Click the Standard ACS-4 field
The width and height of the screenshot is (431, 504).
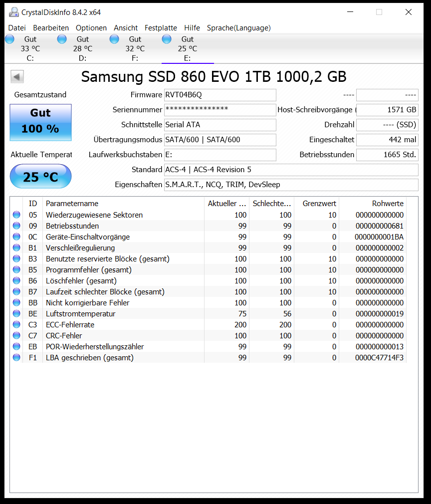291,170
